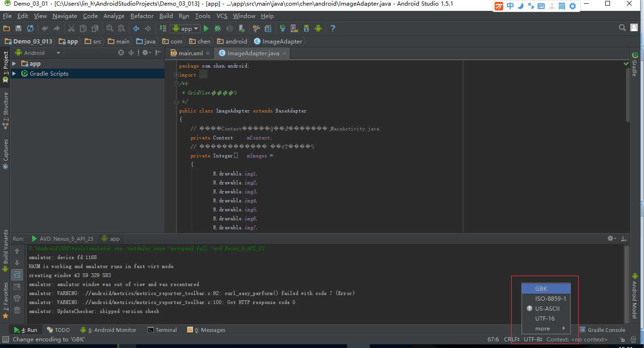Click the Paste icon in the toolbar
This screenshot has width=644, height=348.
tap(95, 28)
